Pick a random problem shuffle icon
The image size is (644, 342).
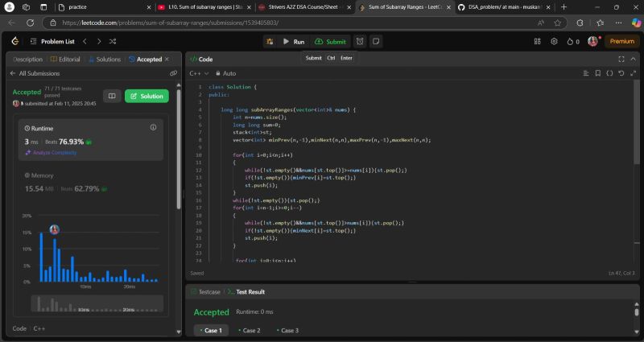coord(113,42)
